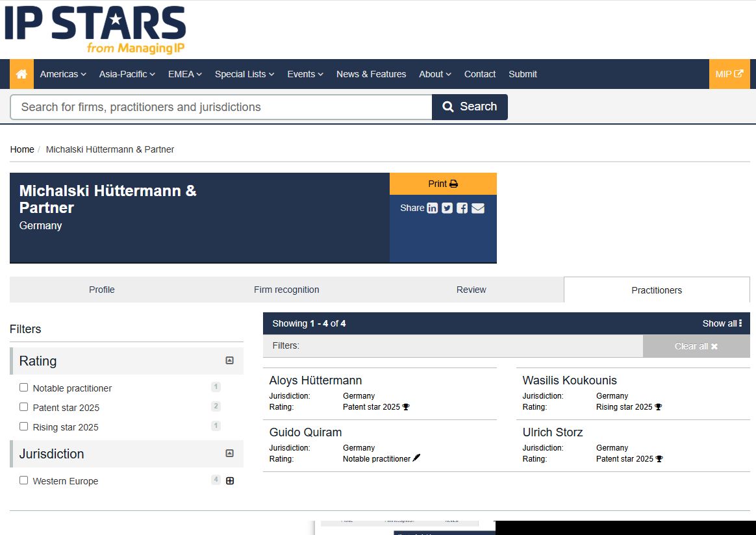Focus the firms and practitioners search field
The width and height of the screenshot is (756, 535).
pyautogui.click(x=221, y=107)
